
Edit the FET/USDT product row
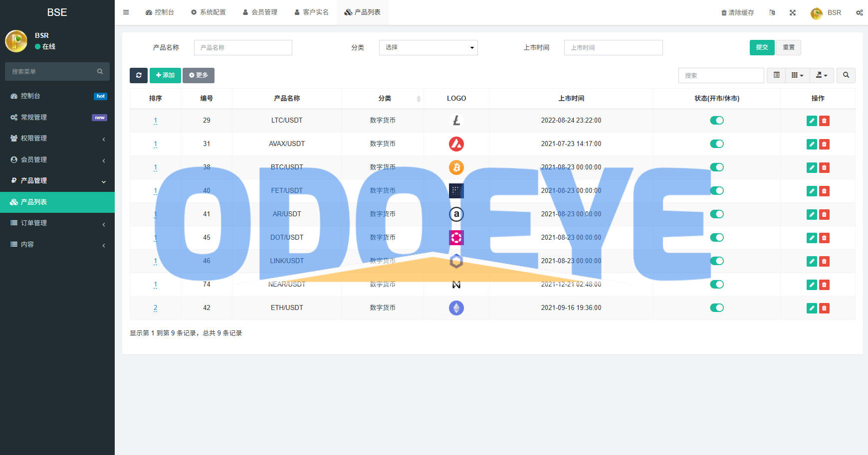click(812, 191)
